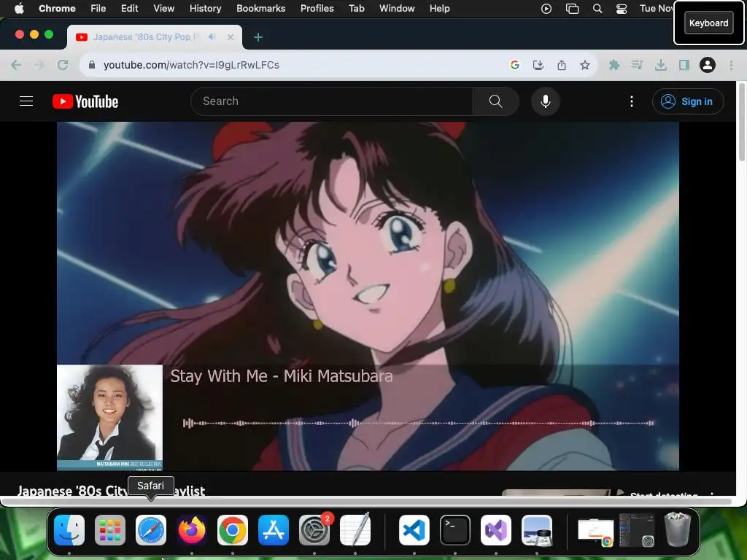The height and width of the screenshot is (560, 747).
Task: Open the Tab menu
Action: [356, 8]
